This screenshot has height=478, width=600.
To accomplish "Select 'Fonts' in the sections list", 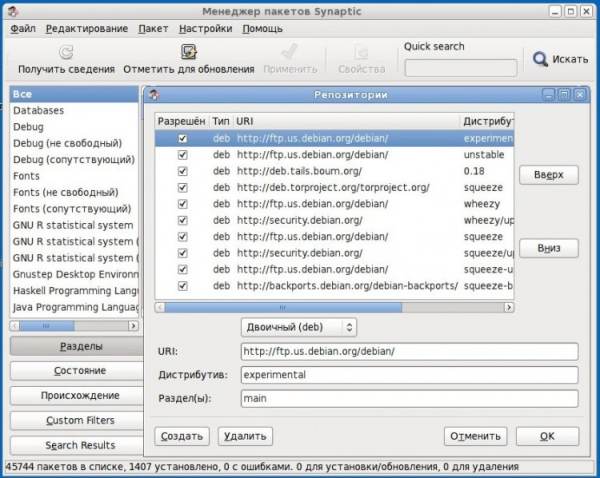I will [27, 176].
